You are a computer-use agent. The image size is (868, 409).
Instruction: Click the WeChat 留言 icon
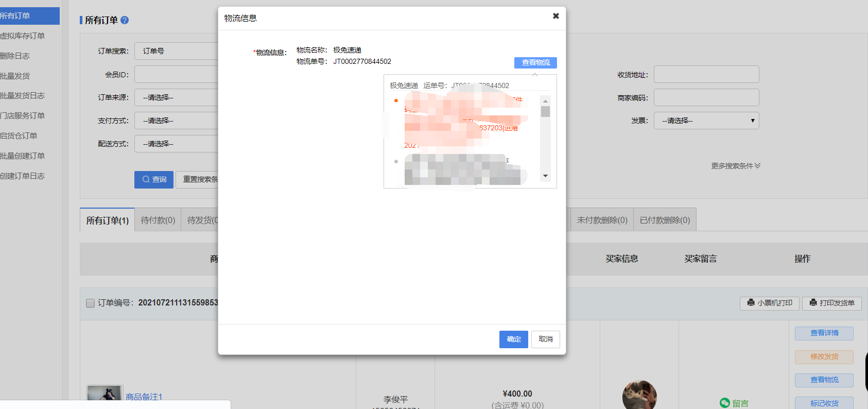coord(725,403)
